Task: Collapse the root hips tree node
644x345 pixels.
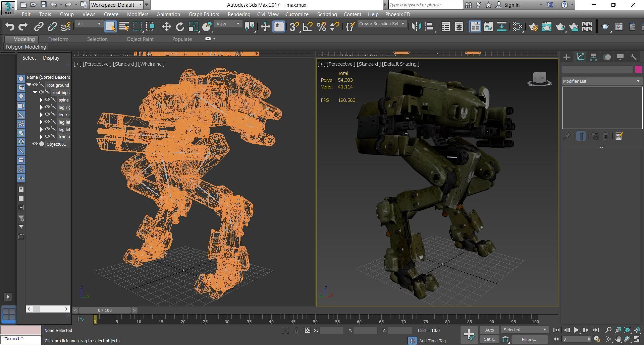Action: click(x=35, y=92)
